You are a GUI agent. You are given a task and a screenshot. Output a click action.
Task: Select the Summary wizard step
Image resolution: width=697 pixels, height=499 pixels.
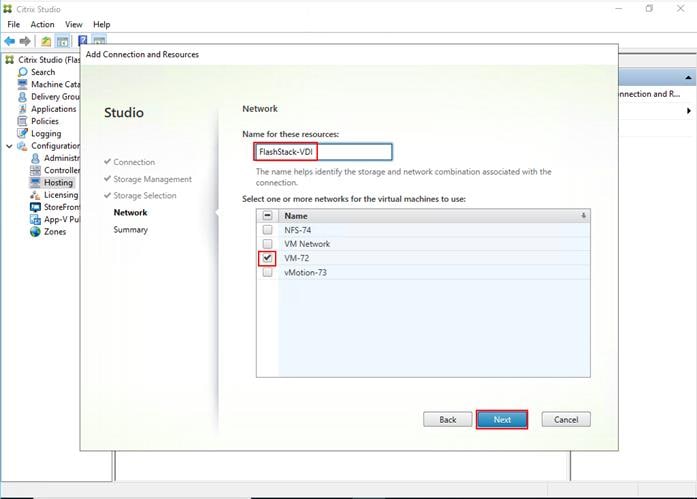130,230
